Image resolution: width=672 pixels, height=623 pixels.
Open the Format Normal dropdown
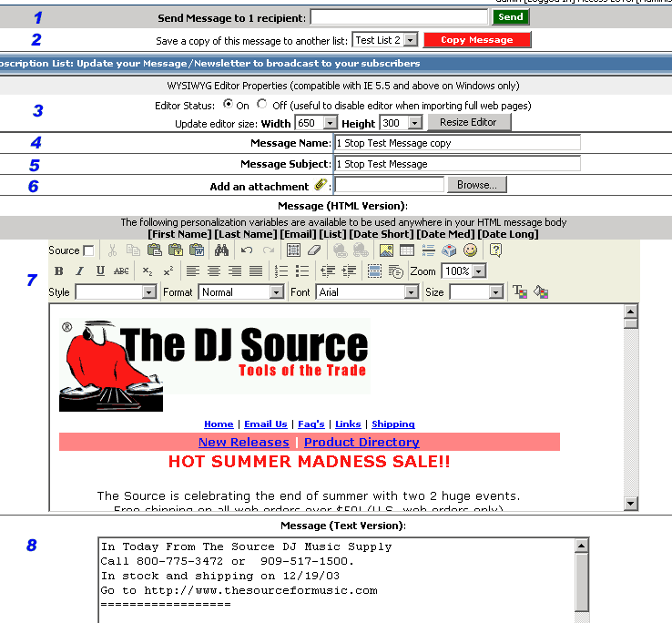pyautogui.click(x=241, y=292)
